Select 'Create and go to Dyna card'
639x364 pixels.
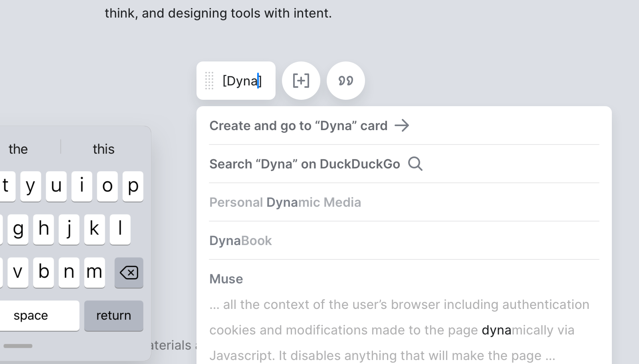click(x=298, y=126)
